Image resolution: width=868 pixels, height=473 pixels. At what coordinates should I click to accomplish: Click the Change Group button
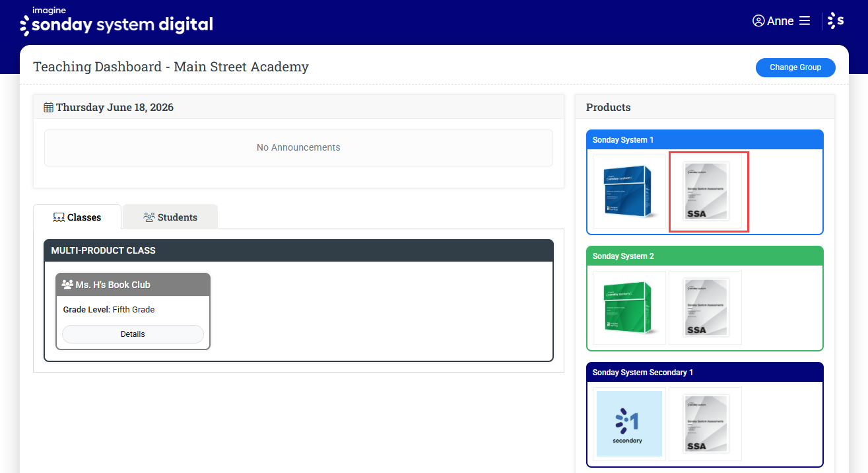[795, 67]
